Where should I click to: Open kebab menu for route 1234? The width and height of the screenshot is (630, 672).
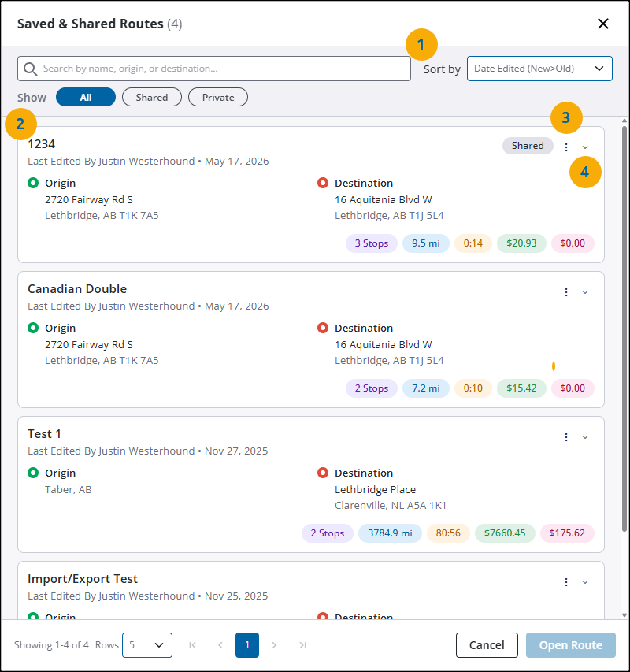click(x=566, y=147)
